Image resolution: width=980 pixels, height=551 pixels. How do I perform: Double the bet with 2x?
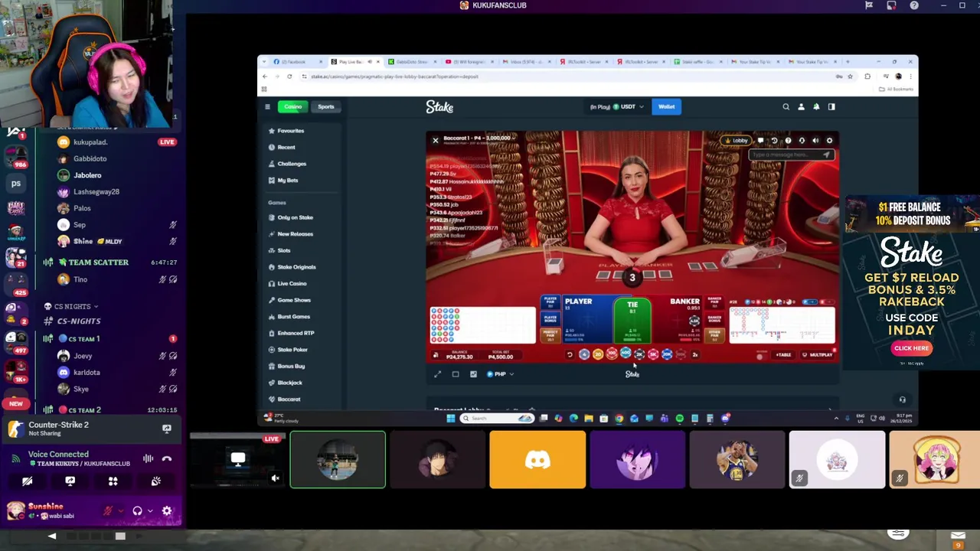click(695, 354)
